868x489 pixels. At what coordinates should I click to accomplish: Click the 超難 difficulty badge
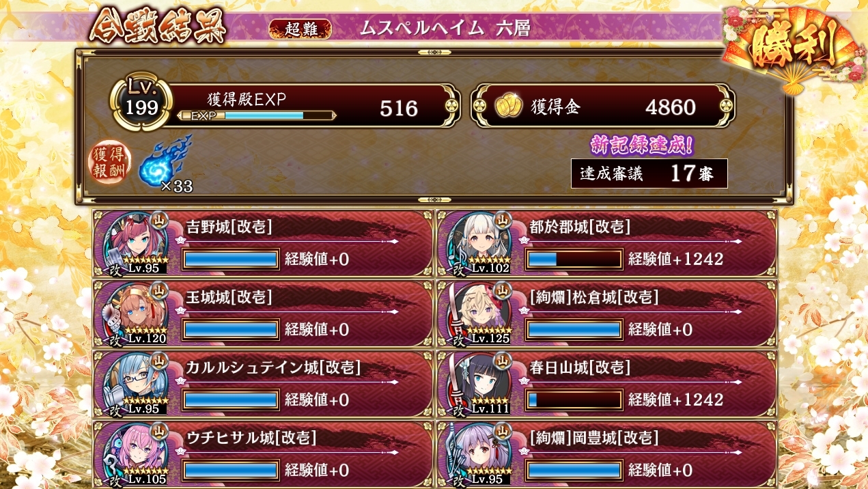point(300,29)
